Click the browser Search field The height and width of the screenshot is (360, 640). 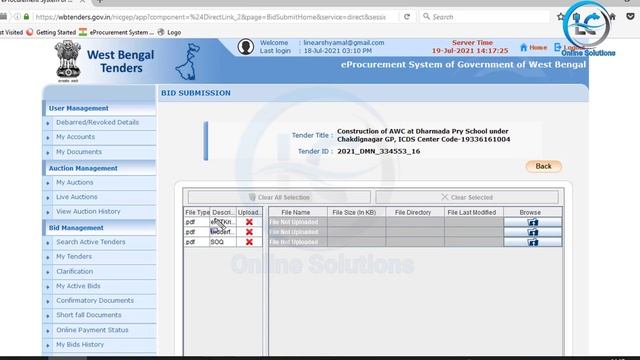click(486, 17)
